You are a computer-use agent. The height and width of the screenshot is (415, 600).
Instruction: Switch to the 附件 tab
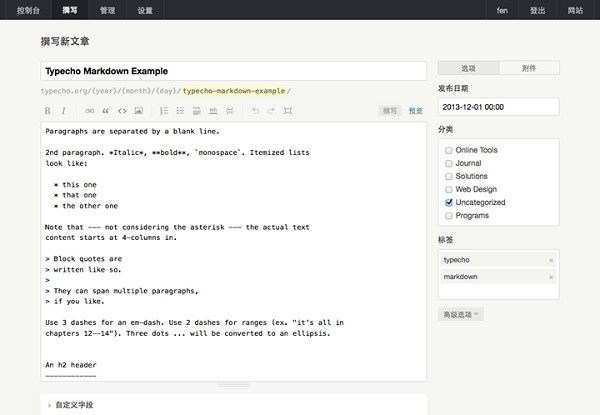529,68
